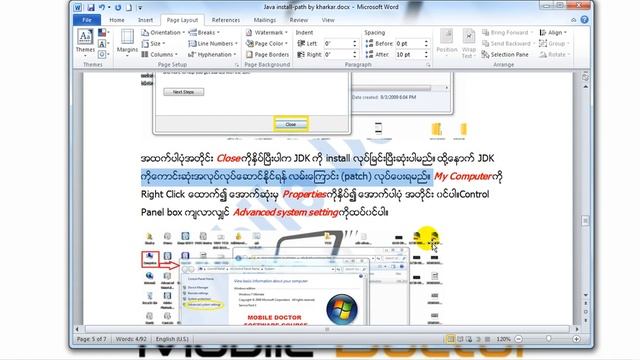640x360 pixels.
Task: Open the Selection Pane
Action: point(505,54)
